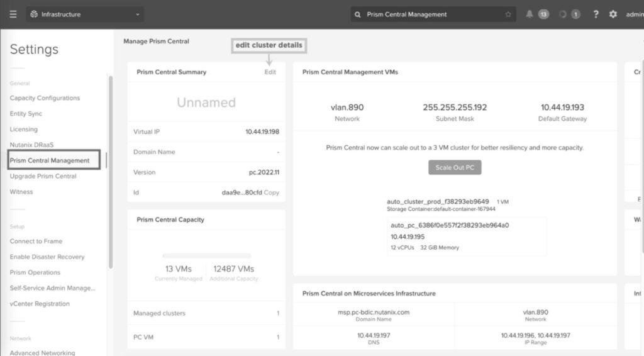This screenshot has height=356, width=644.
Task: Focus the Prism Central Management search field
Action: (433, 14)
